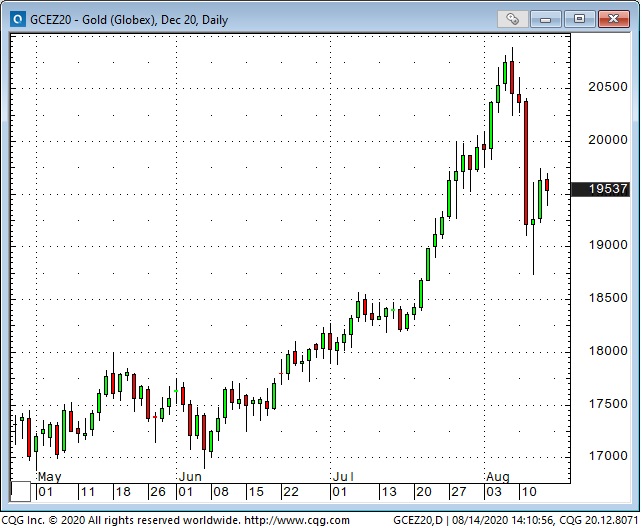Click the 17500 price axis label

tap(608, 404)
